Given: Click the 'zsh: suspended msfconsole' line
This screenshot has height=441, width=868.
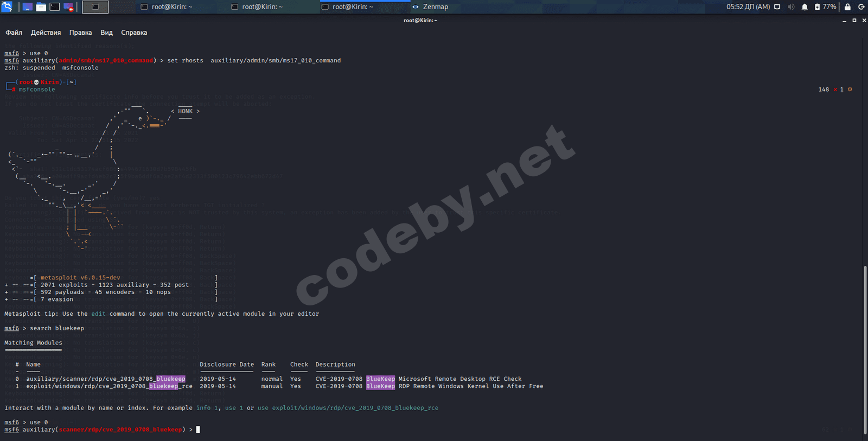Looking at the screenshot, I should click(x=52, y=68).
